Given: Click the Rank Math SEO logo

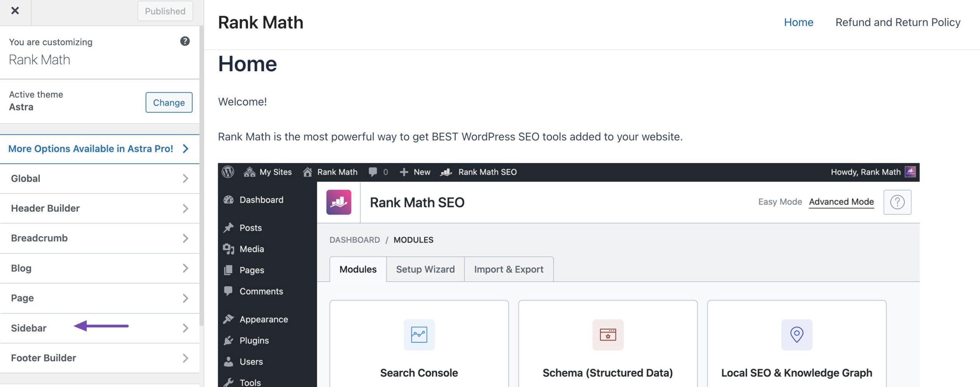Looking at the screenshot, I should pos(339,202).
